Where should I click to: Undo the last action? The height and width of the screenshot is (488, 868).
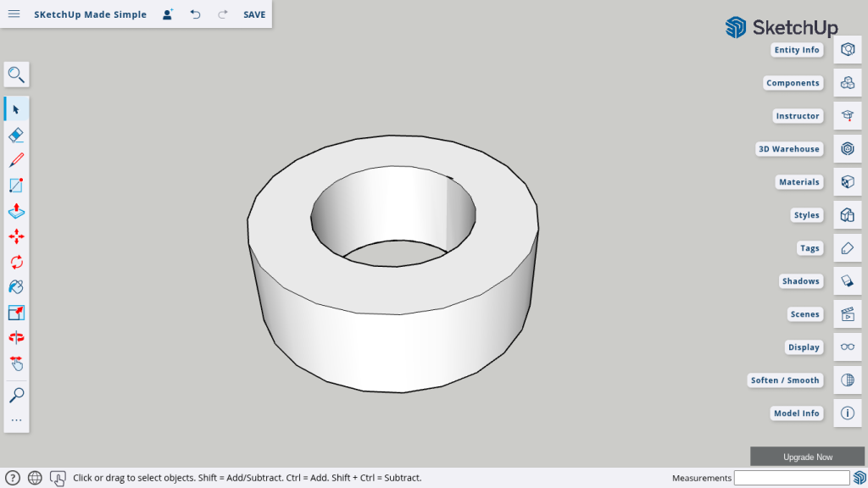[196, 14]
